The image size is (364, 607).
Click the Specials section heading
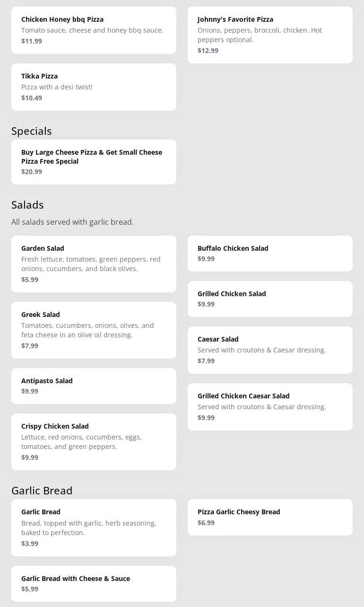click(32, 131)
